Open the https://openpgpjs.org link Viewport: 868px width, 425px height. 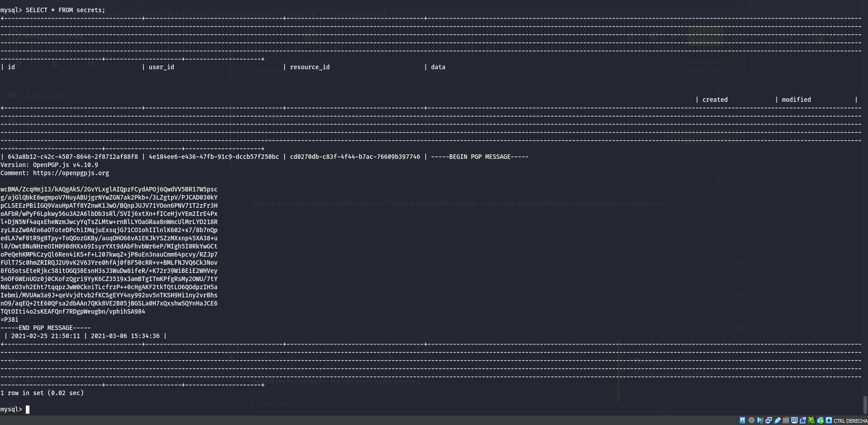click(71, 173)
